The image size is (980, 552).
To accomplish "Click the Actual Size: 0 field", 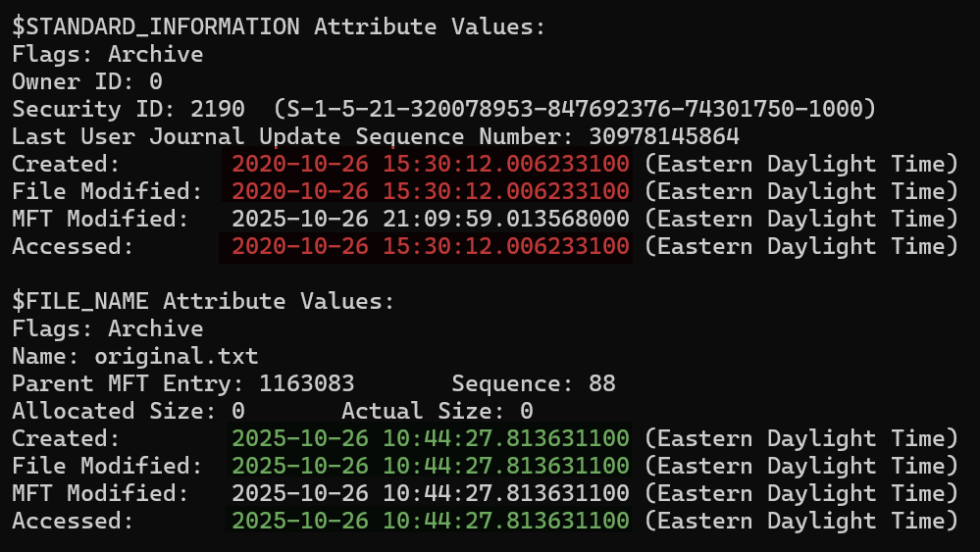I will tap(437, 411).
